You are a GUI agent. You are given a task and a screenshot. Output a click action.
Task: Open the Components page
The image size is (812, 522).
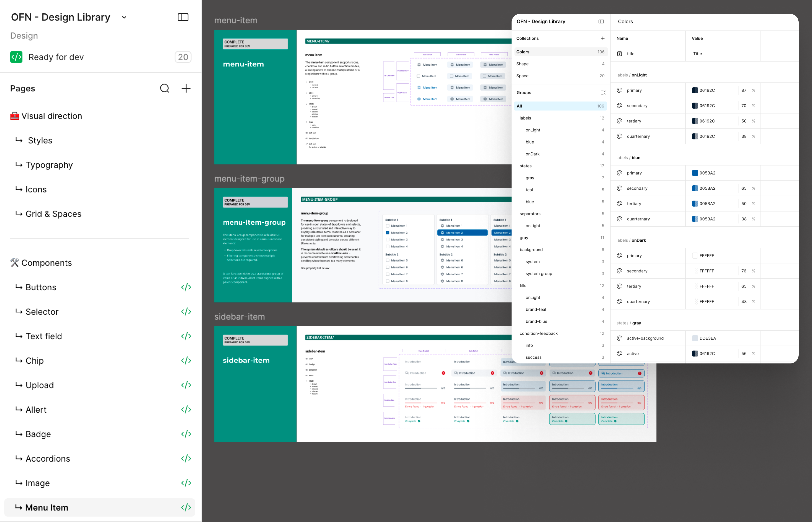(41, 263)
